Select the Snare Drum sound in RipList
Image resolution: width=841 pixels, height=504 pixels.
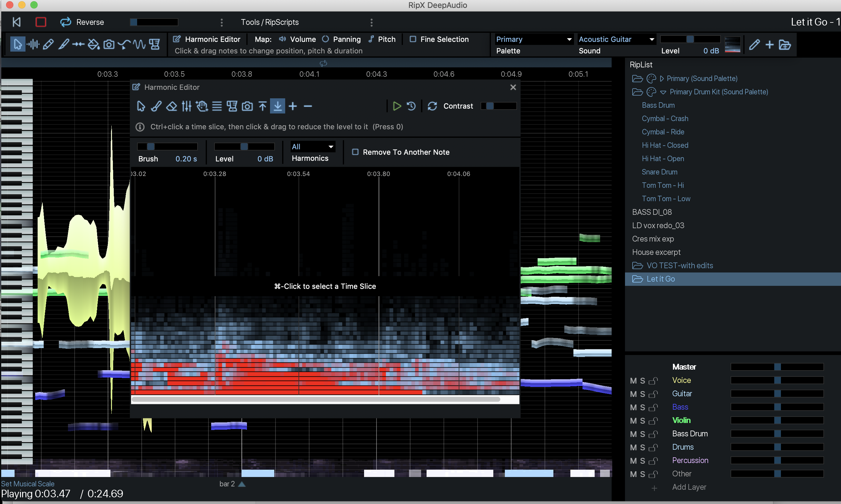click(x=659, y=172)
